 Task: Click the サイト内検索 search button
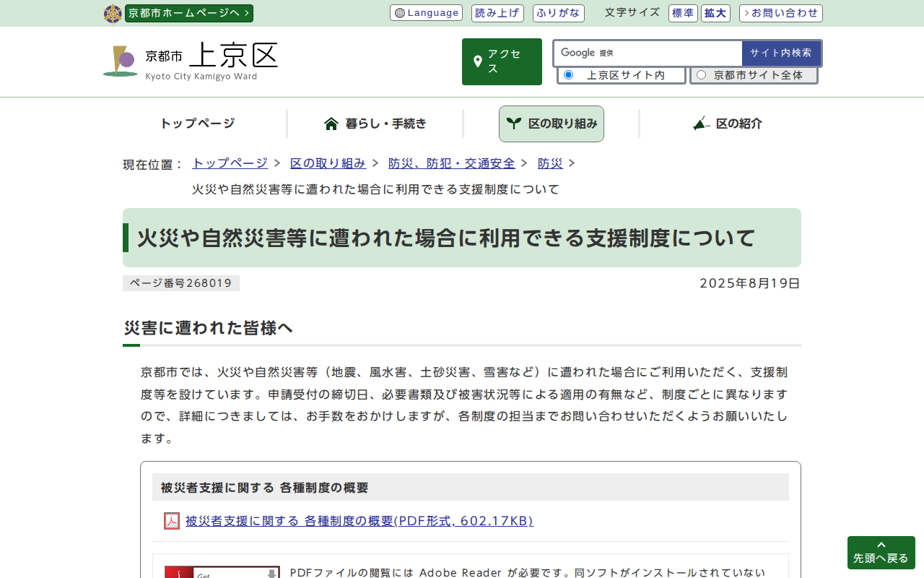(781, 53)
